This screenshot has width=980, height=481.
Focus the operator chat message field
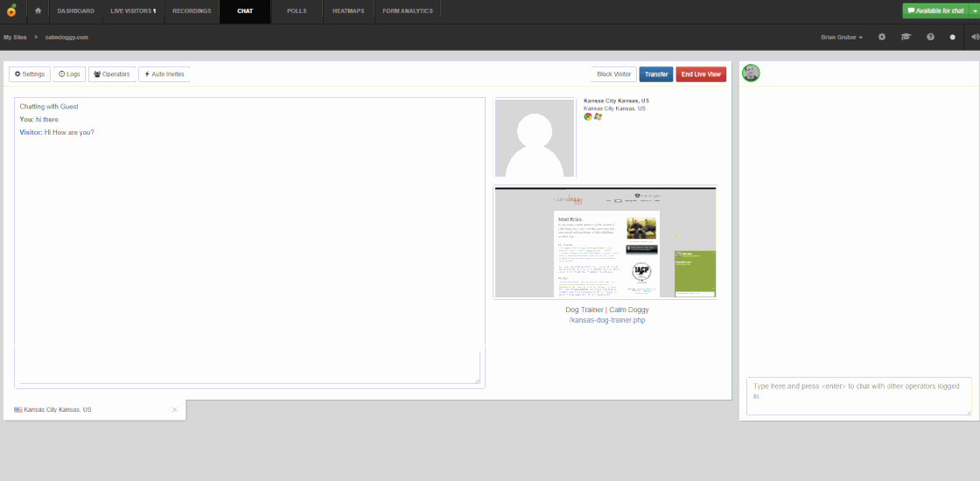(858, 396)
